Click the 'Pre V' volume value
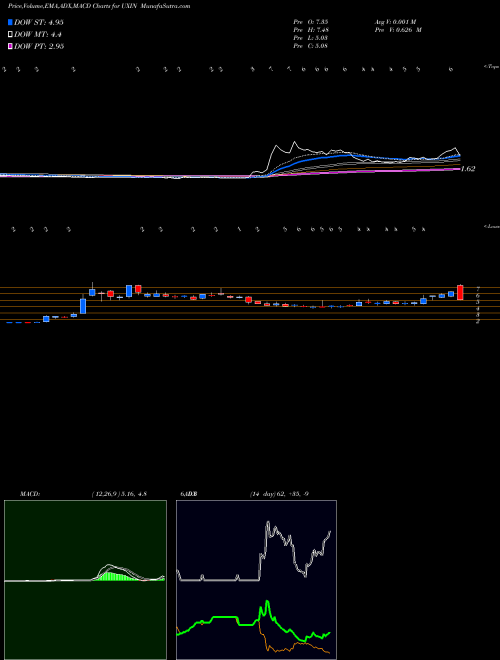This screenshot has width=500, height=660. tap(397, 30)
